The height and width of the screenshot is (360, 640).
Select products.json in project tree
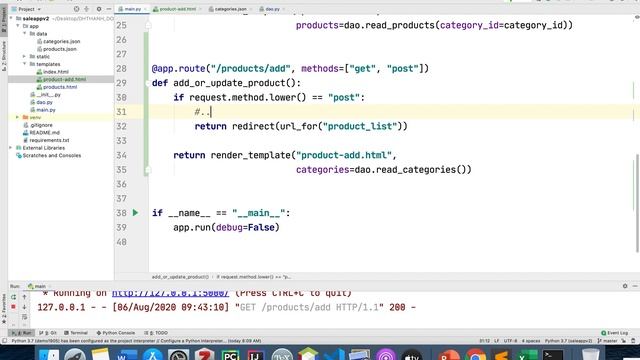point(60,49)
